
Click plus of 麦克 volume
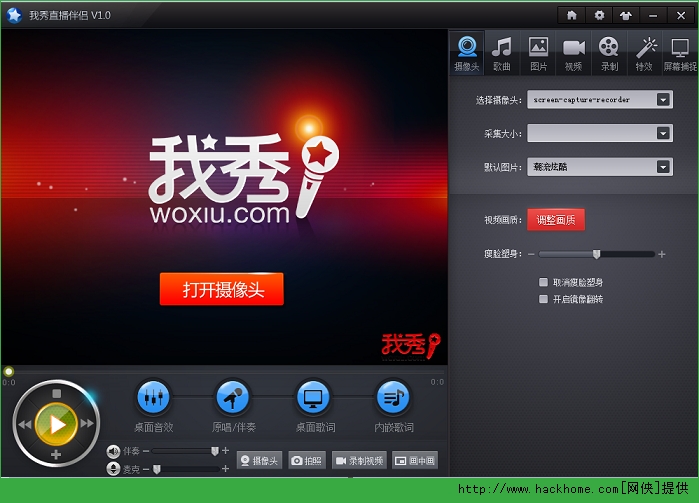[x=226, y=469]
